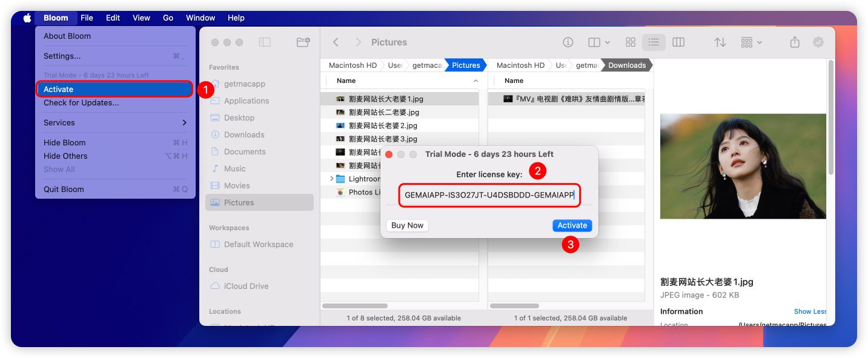Click the Show Less link
This screenshot has height=358, width=868.
coord(810,311)
